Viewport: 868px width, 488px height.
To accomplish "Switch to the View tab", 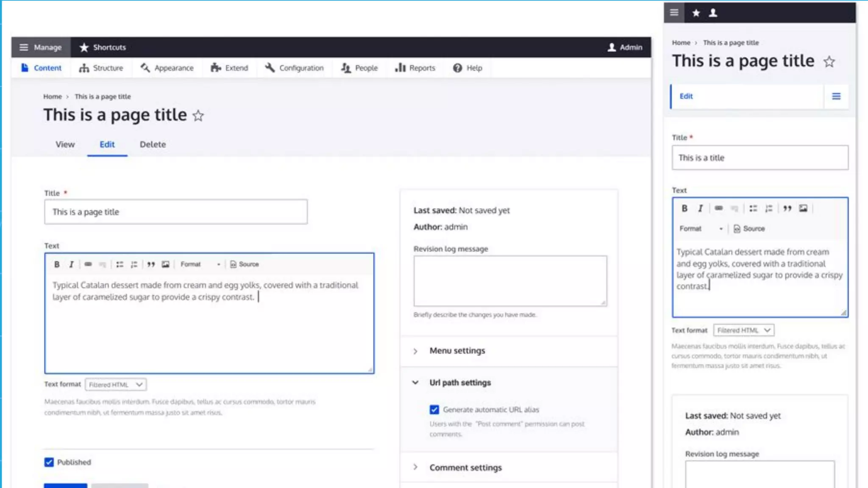I will pos(65,144).
